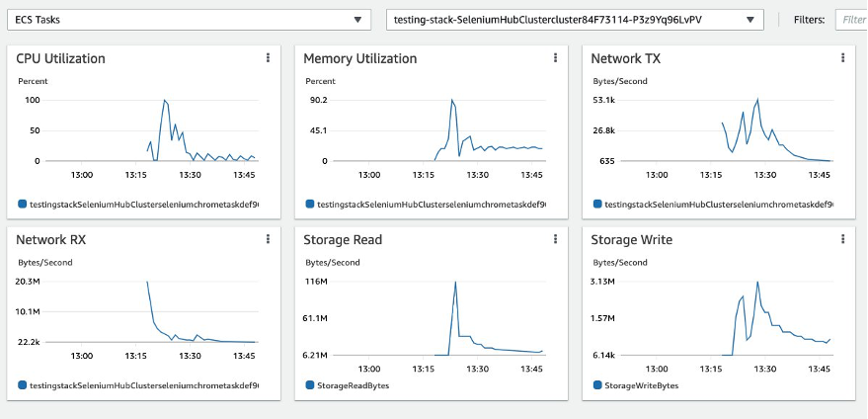Viewport: 868px width, 419px height.
Task: Click the Storage Read chart line spike
Action: (455, 282)
